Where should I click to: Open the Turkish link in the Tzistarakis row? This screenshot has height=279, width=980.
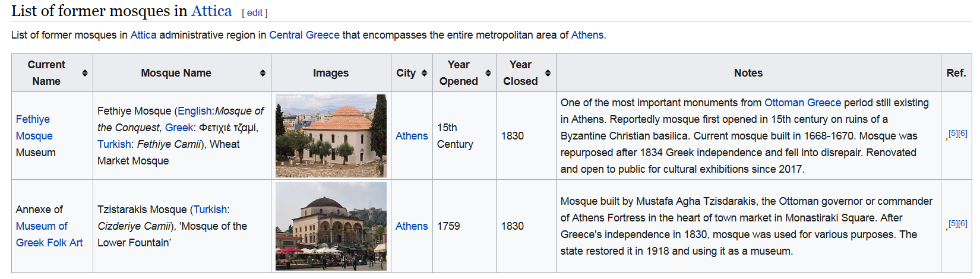click(210, 210)
